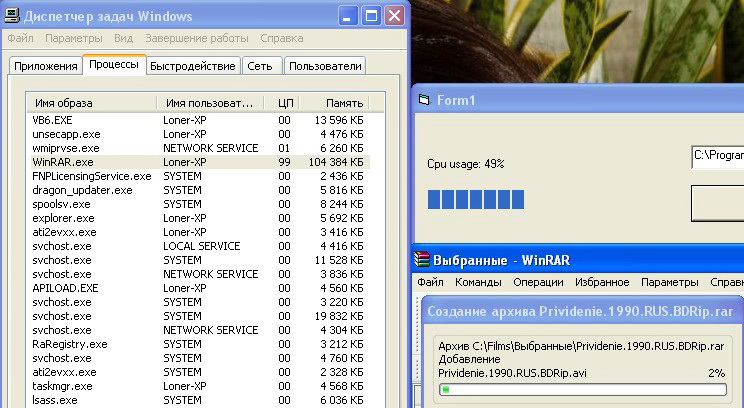Click the WinRAR archive creation progress bar
Image resolution: width=744 pixels, height=408 pixels.
[583, 389]
